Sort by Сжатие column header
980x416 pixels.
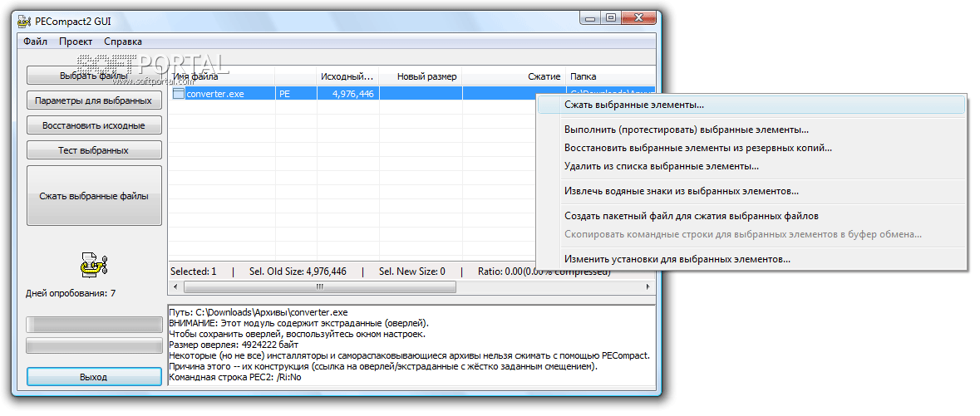(x=514, y=77)
